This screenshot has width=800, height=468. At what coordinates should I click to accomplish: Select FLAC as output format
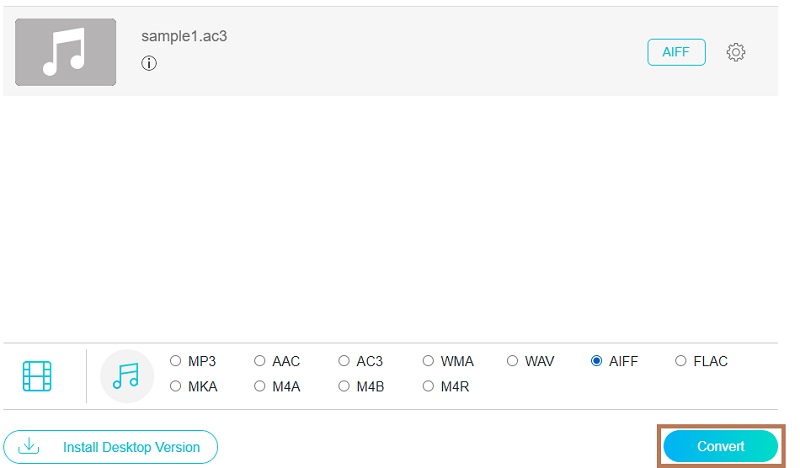coord(680,361)
